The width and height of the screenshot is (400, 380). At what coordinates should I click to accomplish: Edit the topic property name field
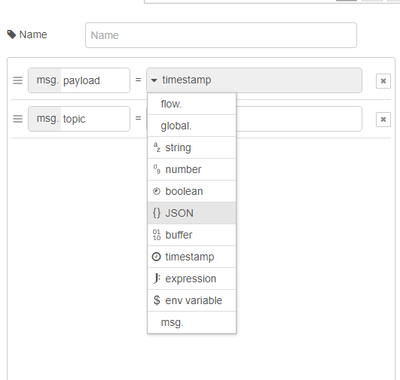pyautogui.click(x=95, y=119)
